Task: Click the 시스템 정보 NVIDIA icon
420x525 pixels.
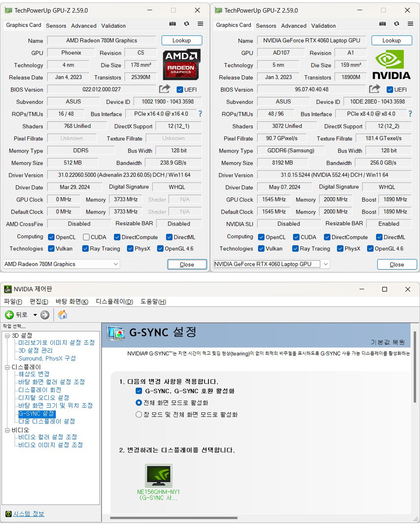Action: [x=8, y=514]
